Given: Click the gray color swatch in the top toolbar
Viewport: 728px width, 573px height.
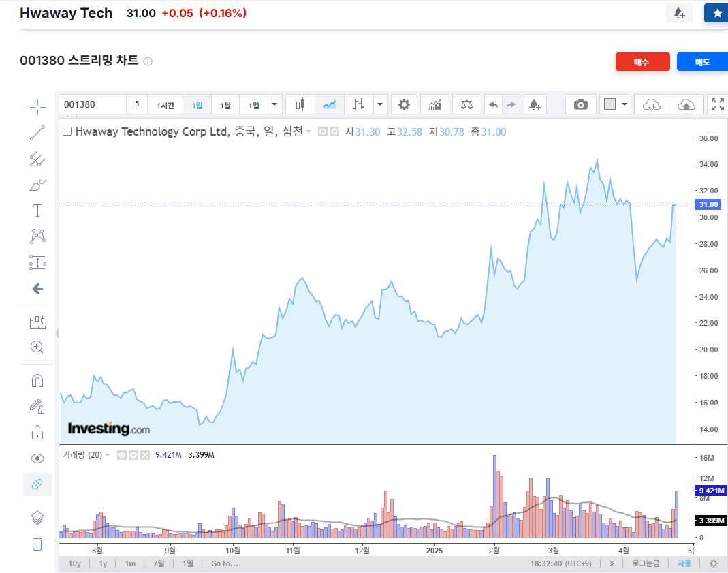Looking at the screenshot, I should coord(610,104).
